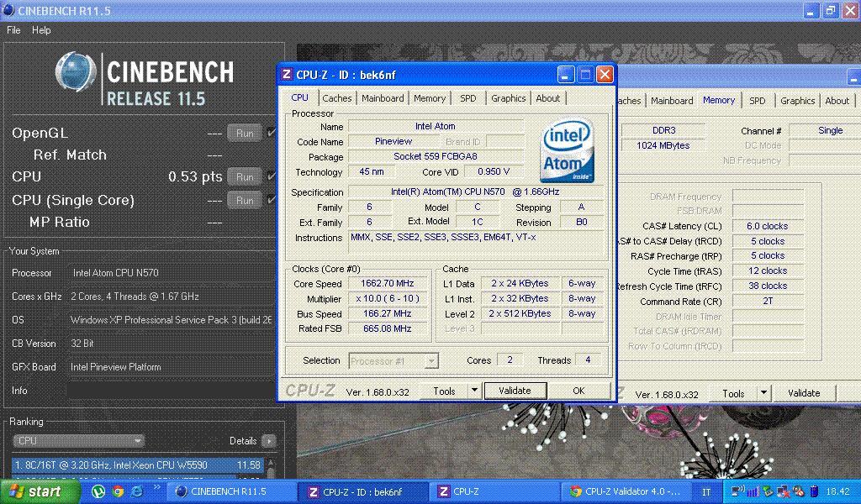Switch to Mainboard tab in front CPU-Z
This screenshot has width=861, height=504.
click(383, 98)
